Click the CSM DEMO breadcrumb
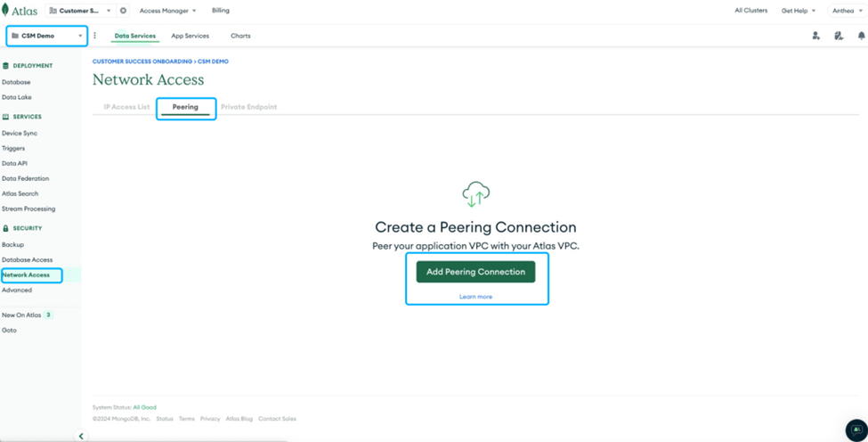Screen dimensions: 868x442 [213, 61]
